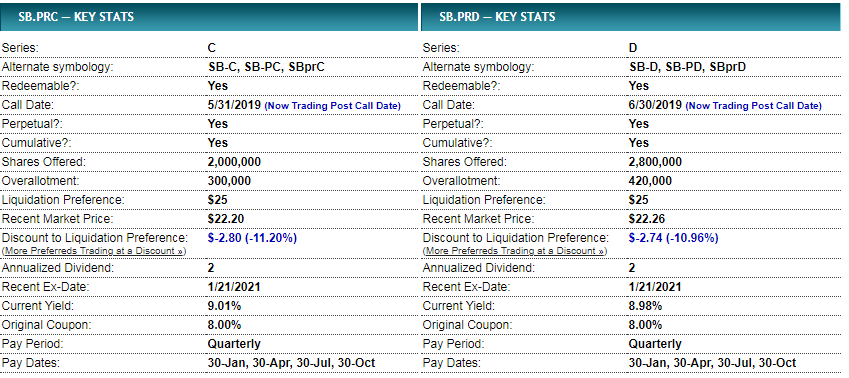Click SB.PRD Now Trading Post Call Date link
Screen dimensions: 849x378
point(753,106)
